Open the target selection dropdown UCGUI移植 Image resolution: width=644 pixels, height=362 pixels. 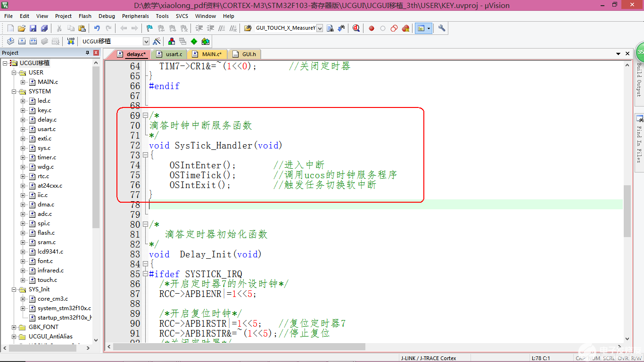click(146, 41)
